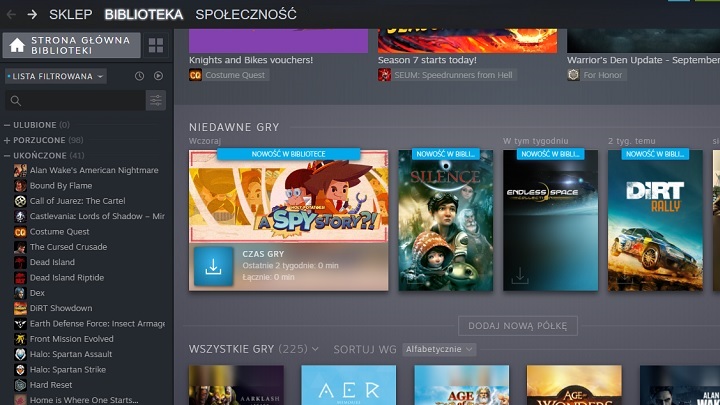Toggle ready-to-play filter icon
The width and height of the screenshot is (720, 405).
(x=158, y=76)
